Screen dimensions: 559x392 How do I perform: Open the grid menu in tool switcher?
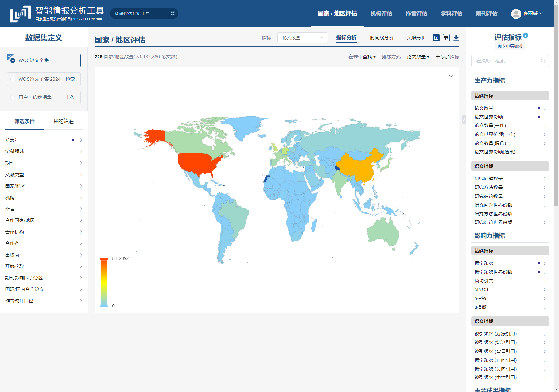click(x=173, y=14)
